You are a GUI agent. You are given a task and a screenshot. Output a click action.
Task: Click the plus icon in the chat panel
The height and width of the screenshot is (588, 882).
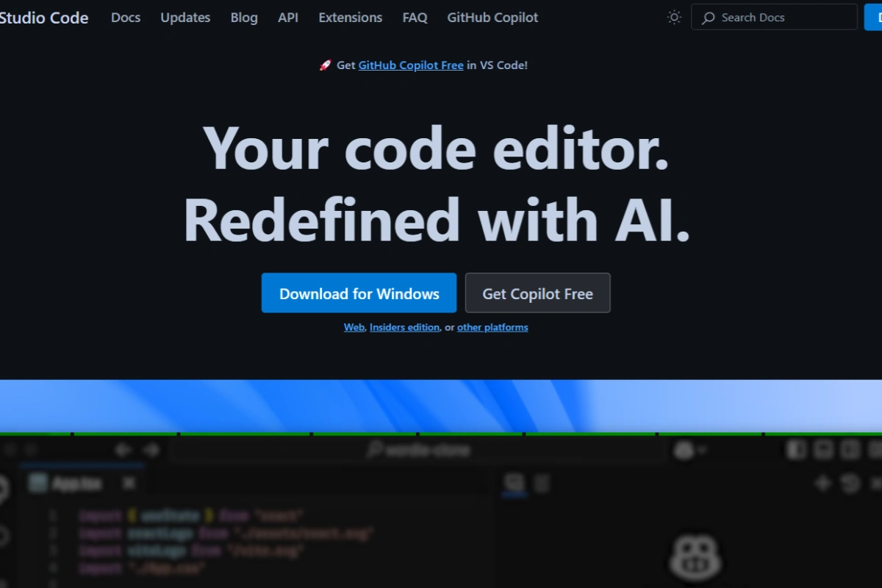(823, 483)
